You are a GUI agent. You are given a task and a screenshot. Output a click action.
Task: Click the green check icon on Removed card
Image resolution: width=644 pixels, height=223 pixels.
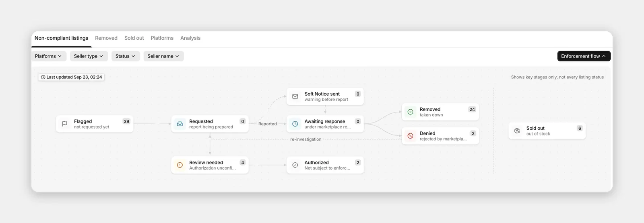(x=410, y=112)
